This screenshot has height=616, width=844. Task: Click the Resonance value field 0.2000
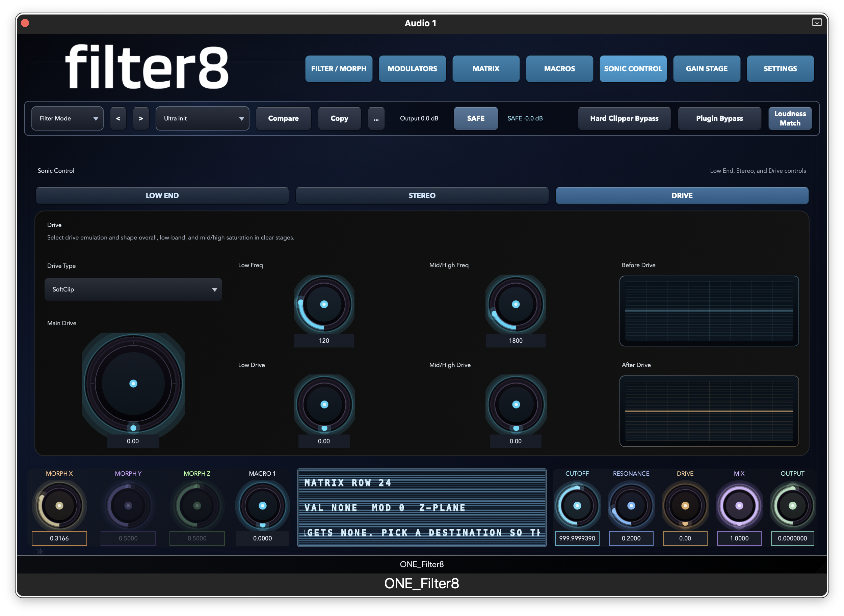631,538
